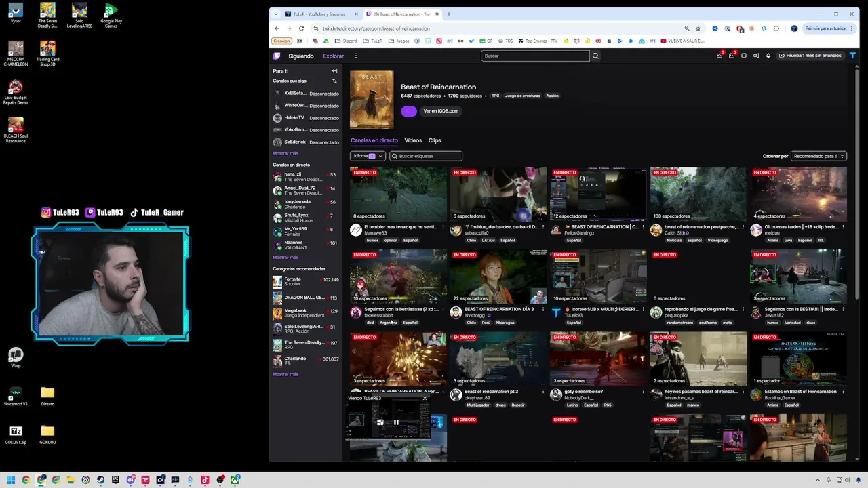Open Windows Start menu

[x=11, y=480]
